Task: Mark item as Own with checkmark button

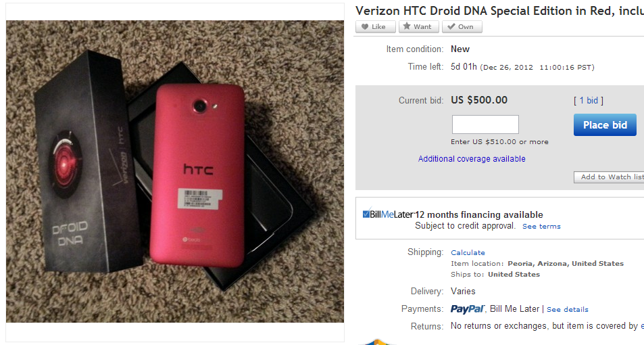Action: coord(462,27)
